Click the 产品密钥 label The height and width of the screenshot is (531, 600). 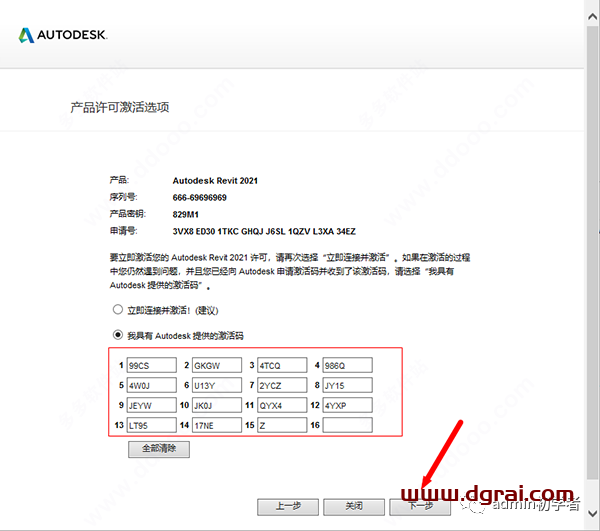tap(128, 214)
